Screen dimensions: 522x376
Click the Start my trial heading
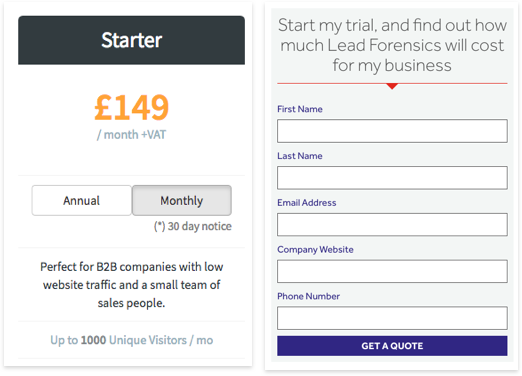click(x=392, y=45)
